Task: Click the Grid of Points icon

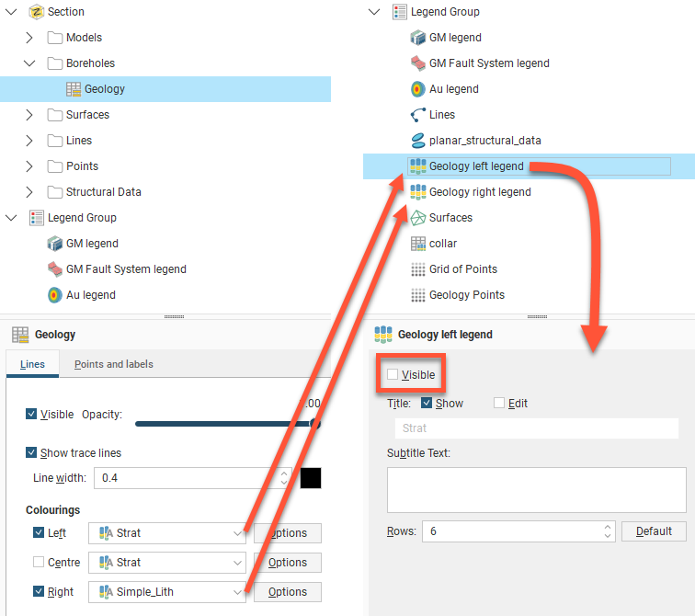Action: pyautogui.click(x=418, y=269)
